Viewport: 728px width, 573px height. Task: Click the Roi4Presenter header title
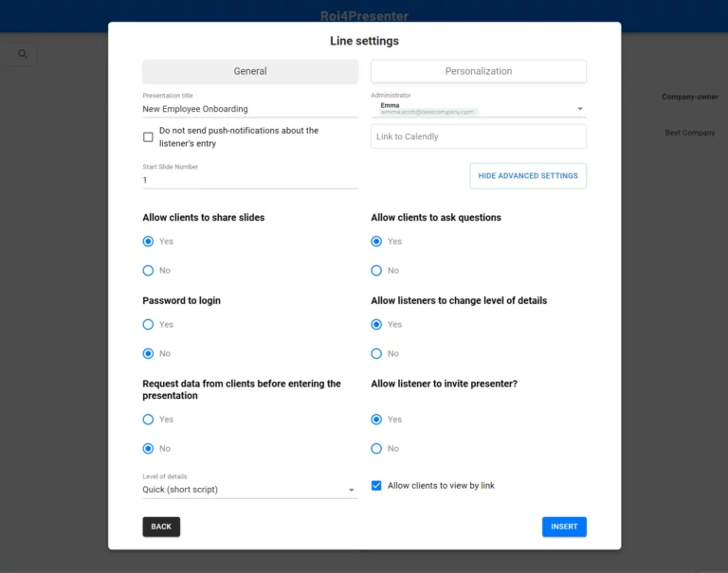[364, 16]
